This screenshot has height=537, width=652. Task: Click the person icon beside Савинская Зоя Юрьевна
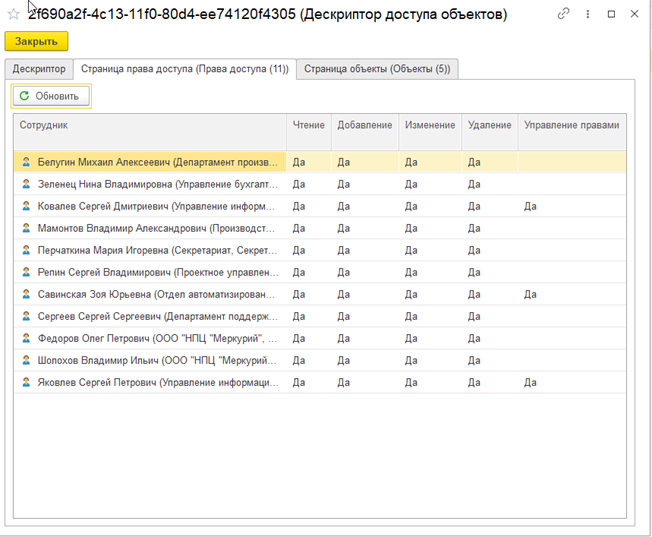click(26, 294)
